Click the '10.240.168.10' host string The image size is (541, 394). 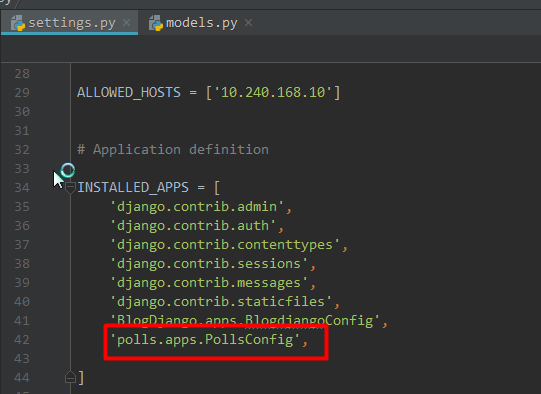[x=273, y=92]
